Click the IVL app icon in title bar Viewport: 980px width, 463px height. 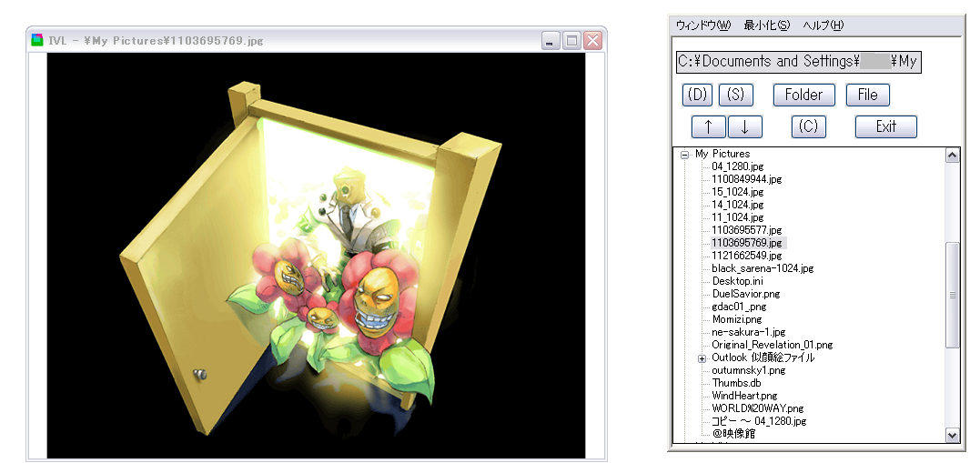click(x=37, y=41)
